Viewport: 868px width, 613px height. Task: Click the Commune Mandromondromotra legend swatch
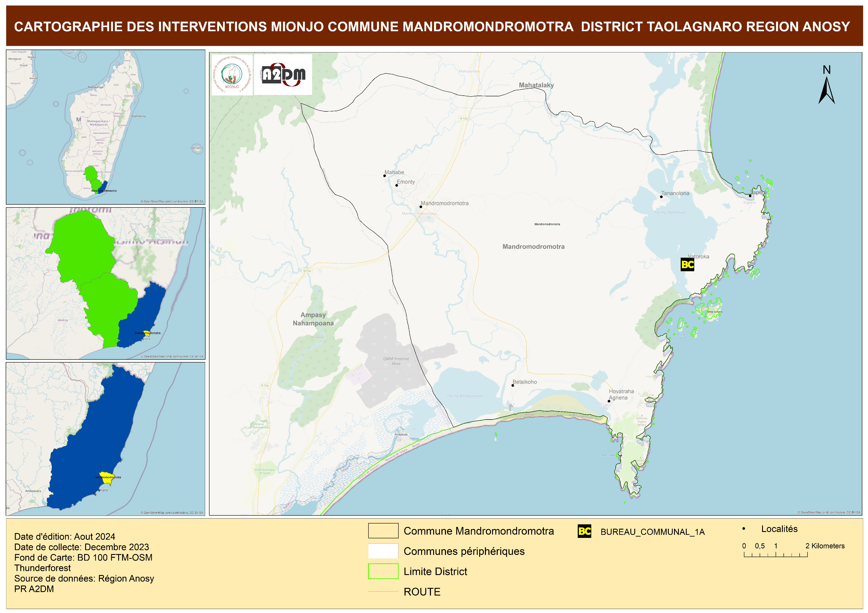[x=383, y=531]
